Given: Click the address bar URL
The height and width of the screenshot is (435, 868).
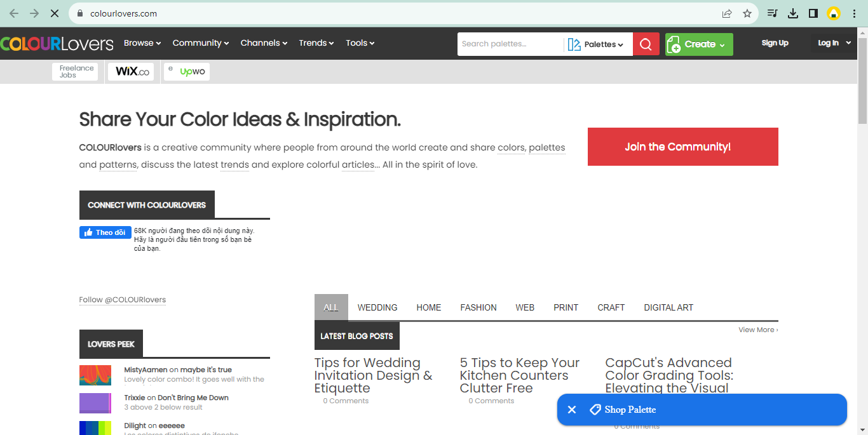Looking at the screenshot, I should (124, 13).
